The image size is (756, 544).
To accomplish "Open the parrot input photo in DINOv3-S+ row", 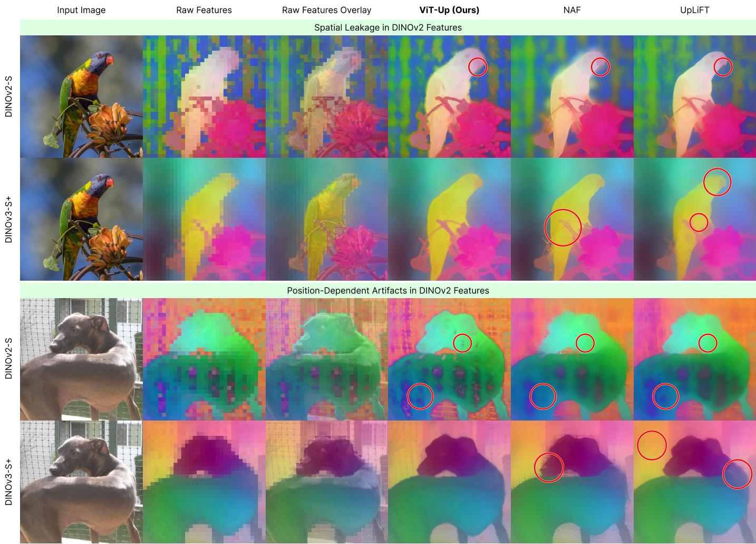I will [81, 219].
